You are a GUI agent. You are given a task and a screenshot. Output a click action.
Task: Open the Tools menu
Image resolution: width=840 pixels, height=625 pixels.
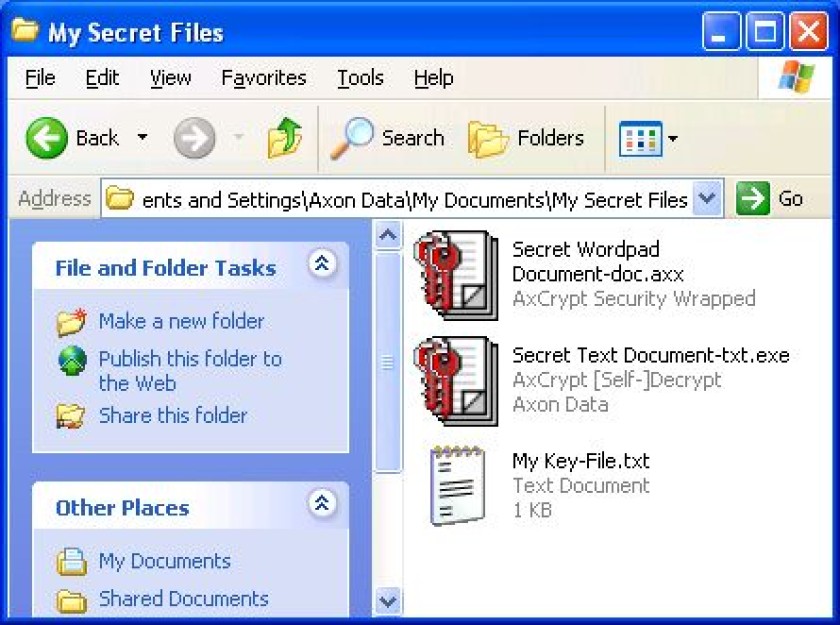click(x=360, y=78)
